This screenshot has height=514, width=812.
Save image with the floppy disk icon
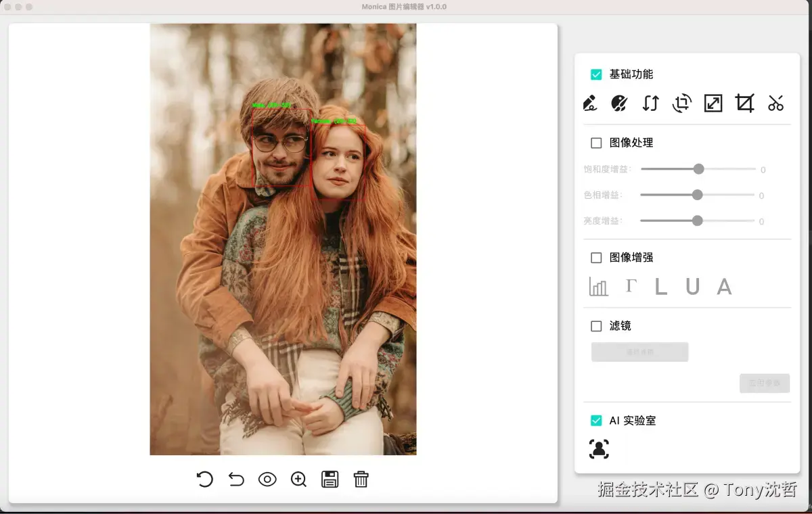click(x=330, y=480)
